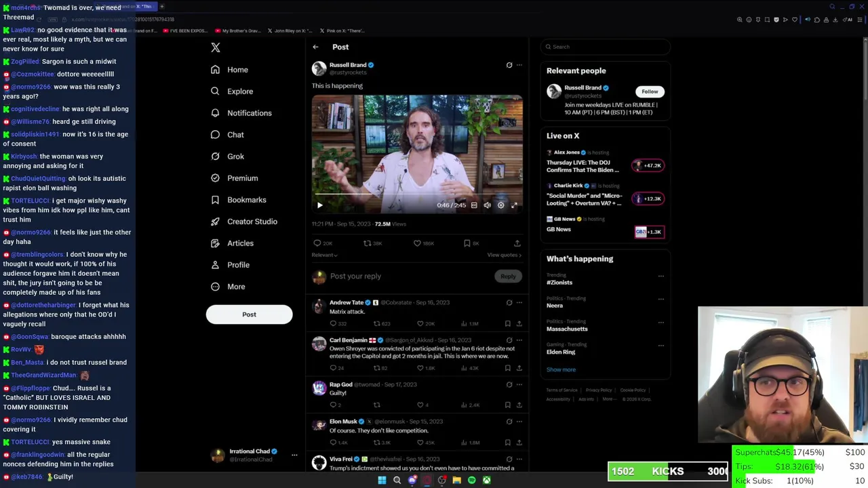
Task: Click the Reply button
Action: coord(508,277)
